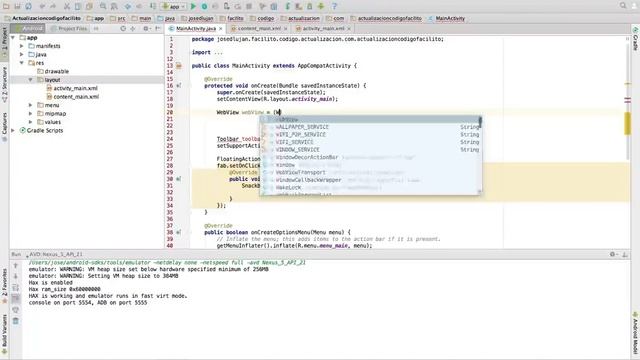Open the Build Variants tool window
The height and width of the screenshot is (360, 640).
pos(4,334)
